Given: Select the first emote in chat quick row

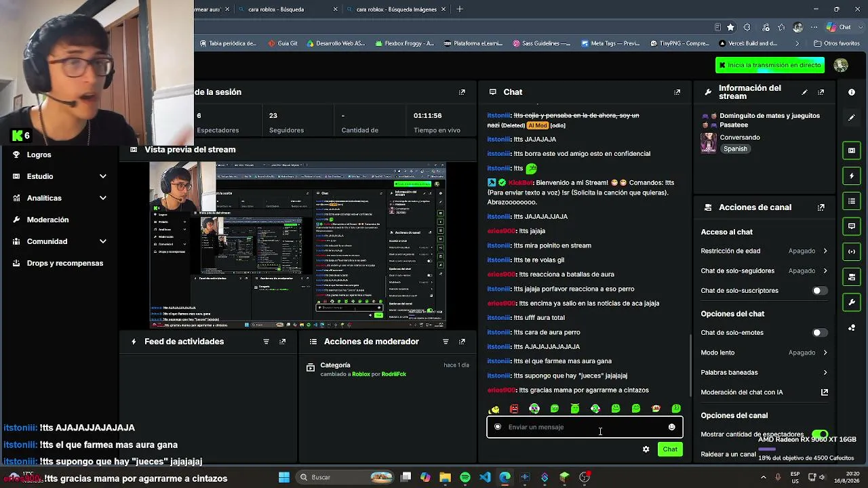Looking at the screenshot, I should [494, 409].
